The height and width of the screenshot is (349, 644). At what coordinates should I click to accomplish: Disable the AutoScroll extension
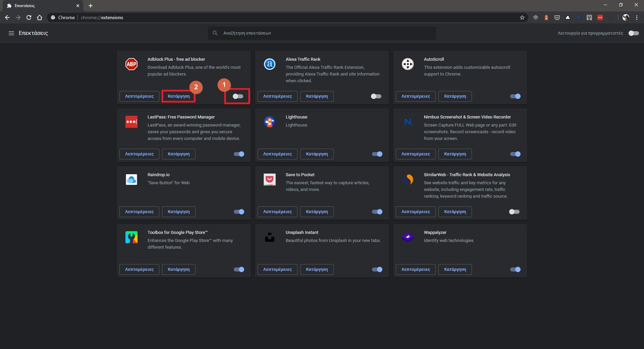tap(515, 96)
